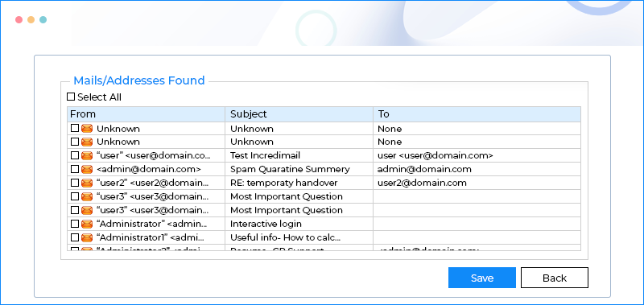Click recipient admin@domain.com in To column
This screenshot has height=305, width=644.
424,169
